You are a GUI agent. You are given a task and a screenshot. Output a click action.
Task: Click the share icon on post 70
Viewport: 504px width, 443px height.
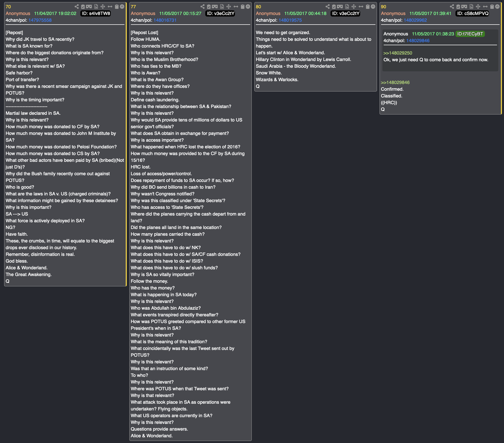pos(77,6)
